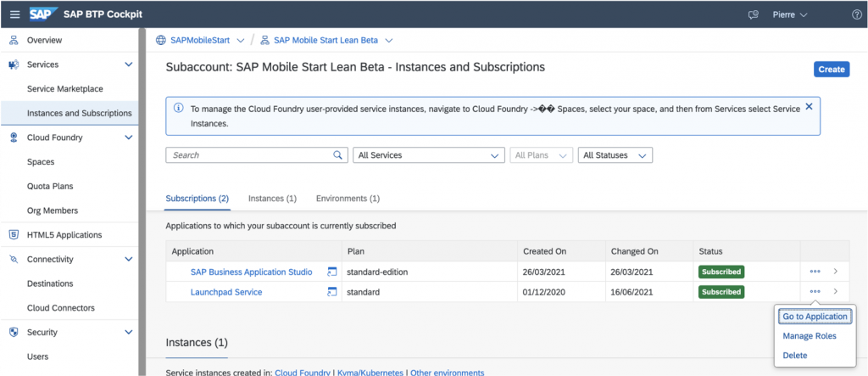This screenshot has width=868, height=376.
Task: Open actions menu for Launchpad Service row
Action: (x=815, y=292)
